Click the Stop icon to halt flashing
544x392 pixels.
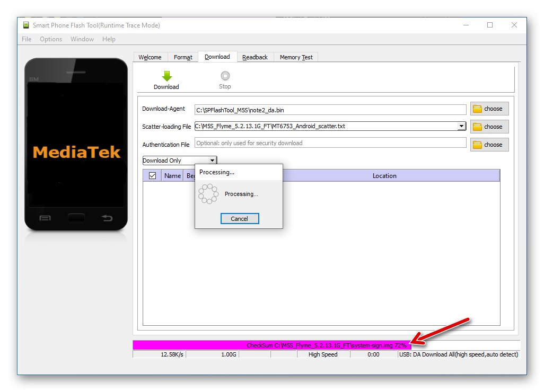[x=225, y=76]
